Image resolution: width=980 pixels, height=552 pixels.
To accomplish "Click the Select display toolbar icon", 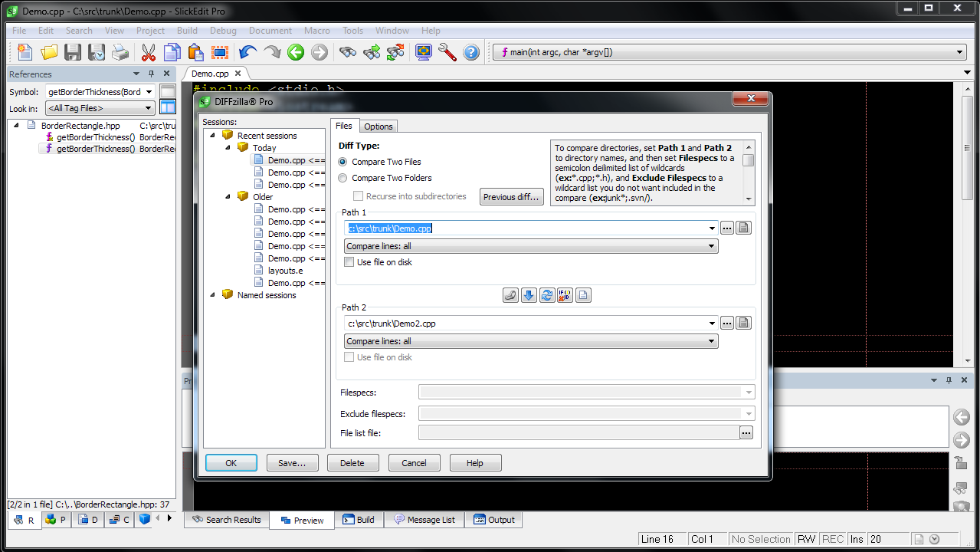I will pos(220,52).
